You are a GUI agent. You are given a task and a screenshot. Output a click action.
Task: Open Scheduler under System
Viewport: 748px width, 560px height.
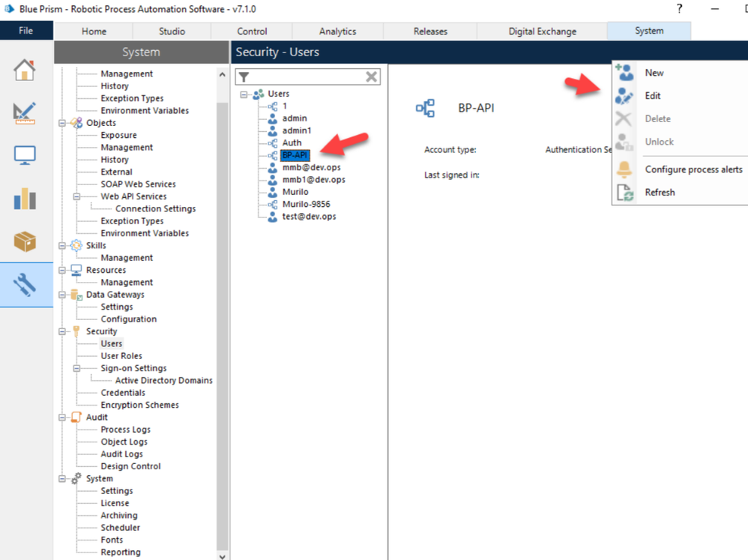click(120, 528)
